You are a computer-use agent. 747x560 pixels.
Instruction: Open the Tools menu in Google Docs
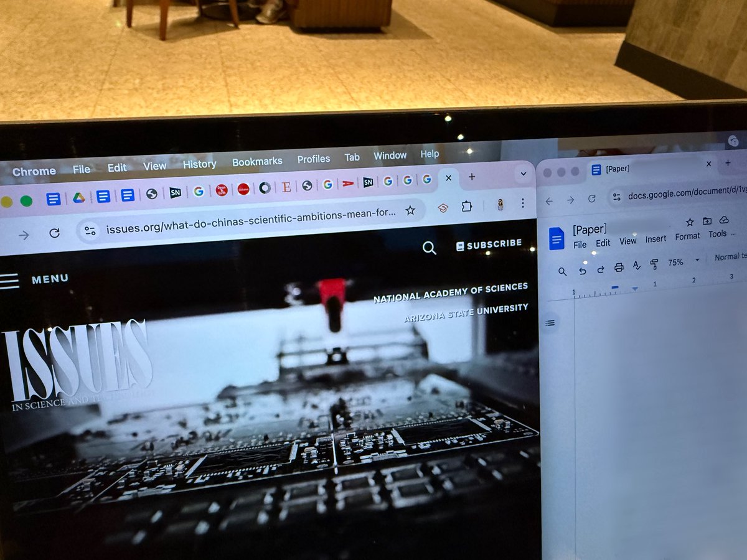click(x=717, y=234)
